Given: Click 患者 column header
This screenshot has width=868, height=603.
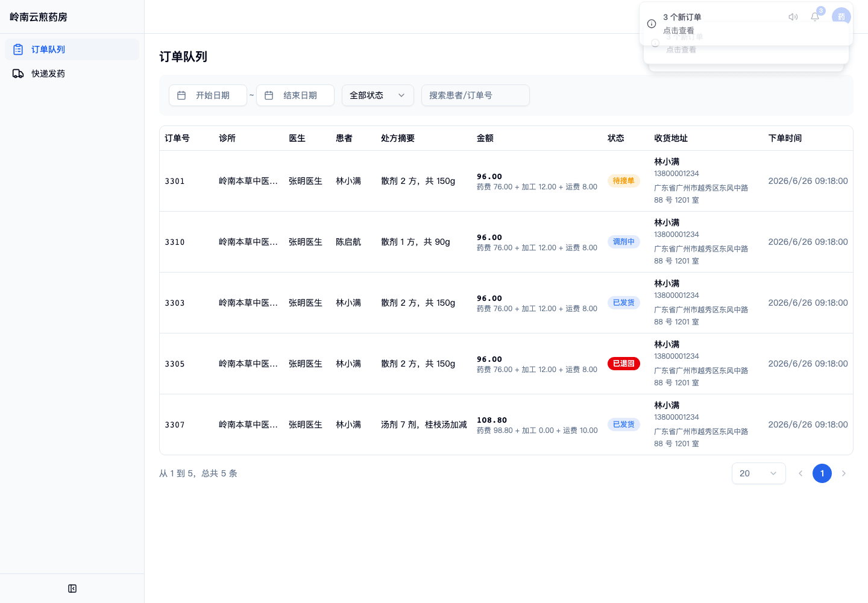Looking at the screenshot, I should (344, 138).
